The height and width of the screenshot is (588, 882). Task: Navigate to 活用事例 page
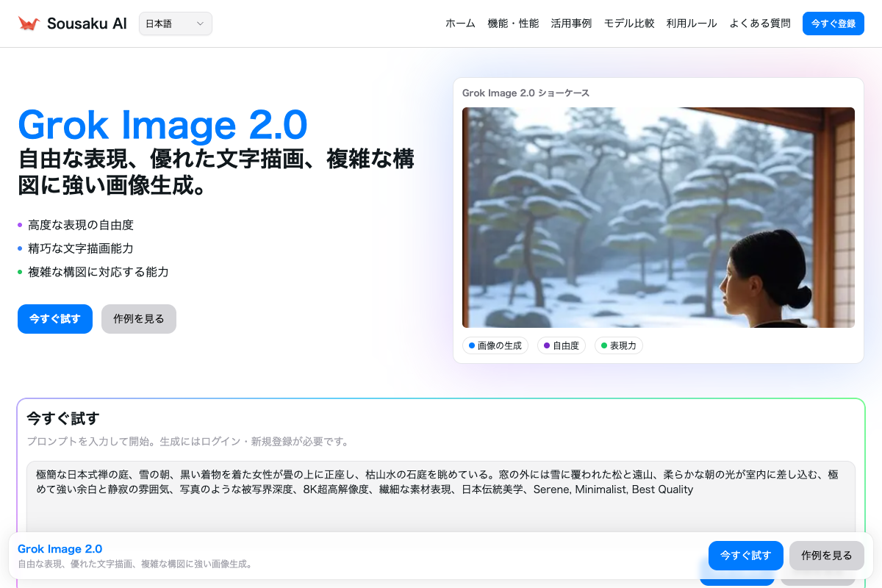571,24
